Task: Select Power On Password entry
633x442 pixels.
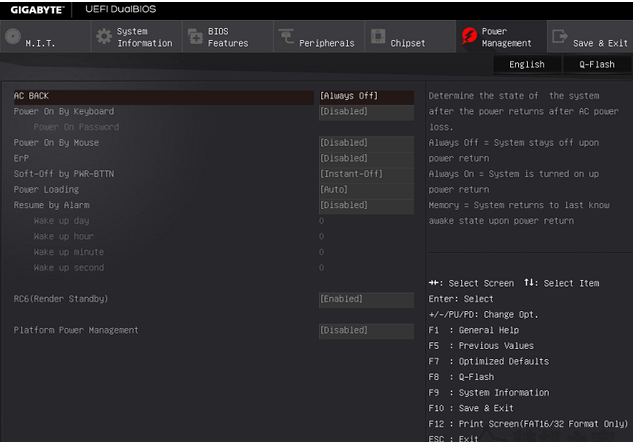Action: (76, 127)
